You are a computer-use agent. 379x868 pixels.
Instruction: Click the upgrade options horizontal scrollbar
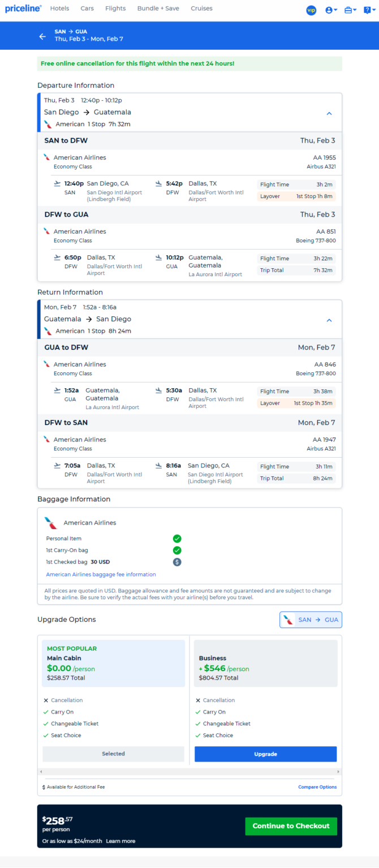pyautogui.click(x=189, y=771)
